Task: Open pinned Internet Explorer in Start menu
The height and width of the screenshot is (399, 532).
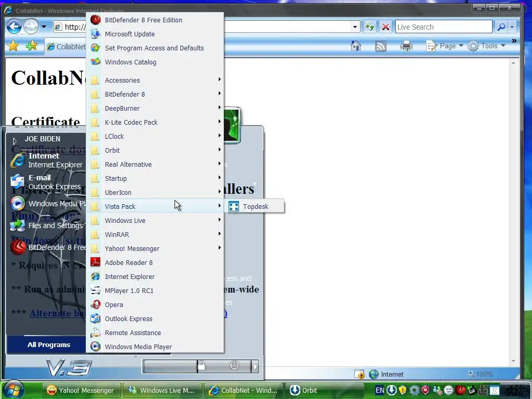Action: click(46, 160)
